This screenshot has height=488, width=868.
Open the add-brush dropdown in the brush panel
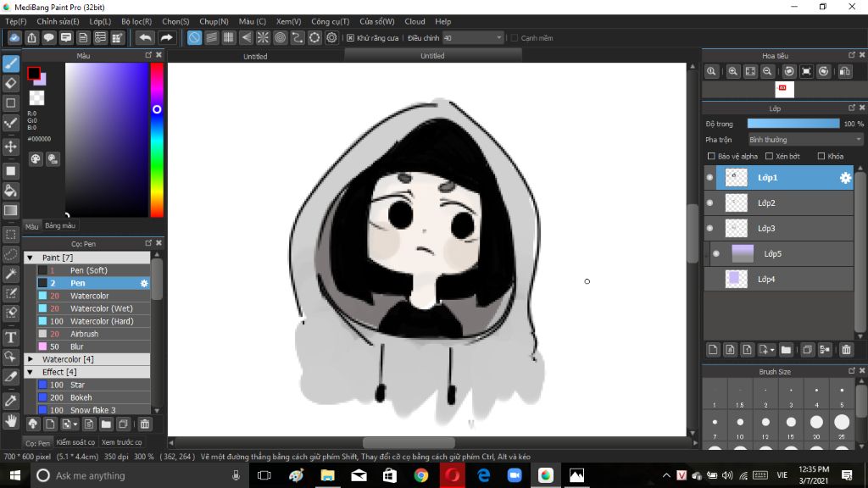click(70, 424)
